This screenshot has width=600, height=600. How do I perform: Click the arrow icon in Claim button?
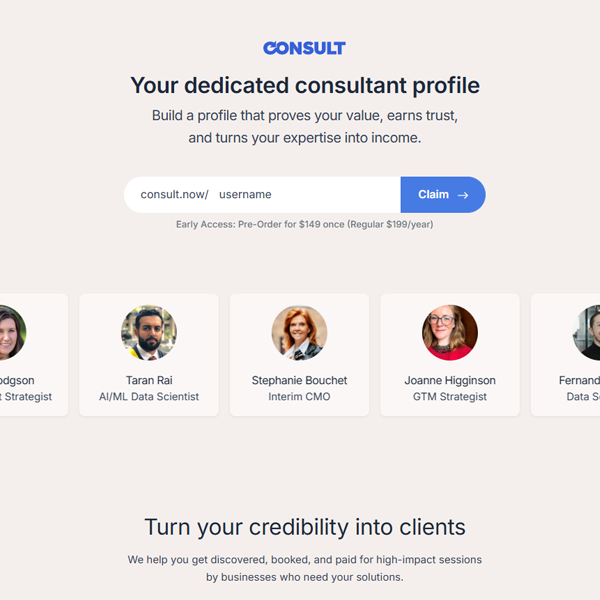click(x=463, y=195)
